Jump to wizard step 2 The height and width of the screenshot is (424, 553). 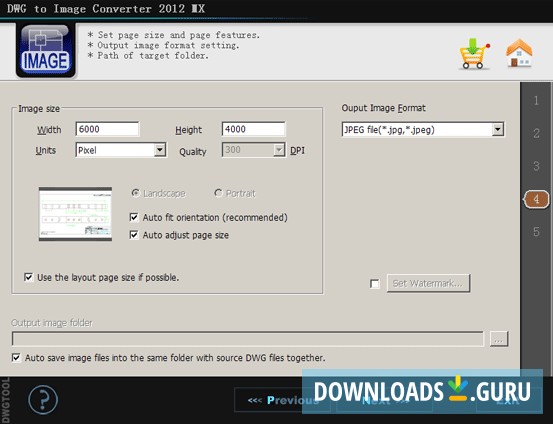[536, 133]
